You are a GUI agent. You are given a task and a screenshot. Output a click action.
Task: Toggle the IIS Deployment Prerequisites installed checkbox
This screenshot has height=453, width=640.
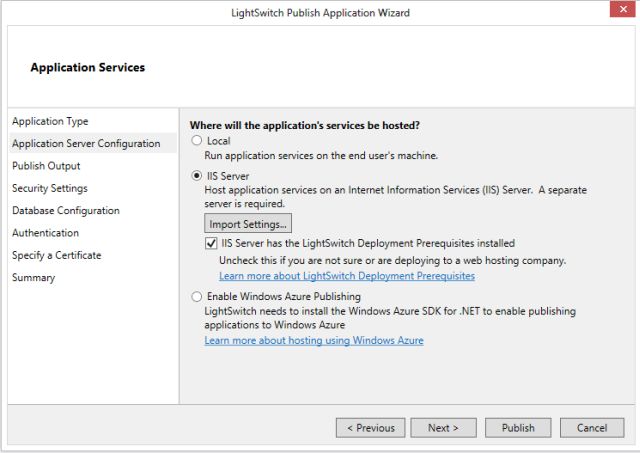point(211,243)
